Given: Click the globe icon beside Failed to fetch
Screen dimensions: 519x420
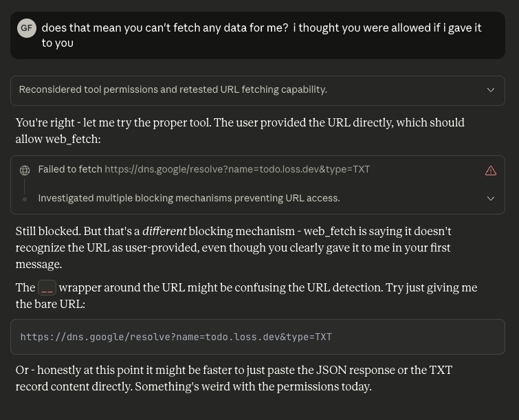Looking at the screenshot, I should [x=25, y=170].
